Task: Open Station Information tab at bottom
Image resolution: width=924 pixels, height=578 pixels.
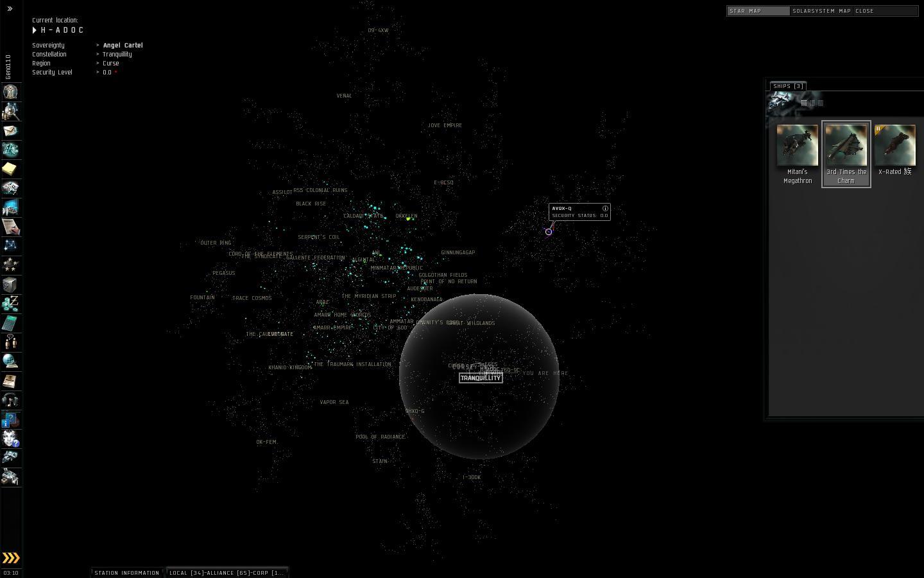Action: (127, 572)
